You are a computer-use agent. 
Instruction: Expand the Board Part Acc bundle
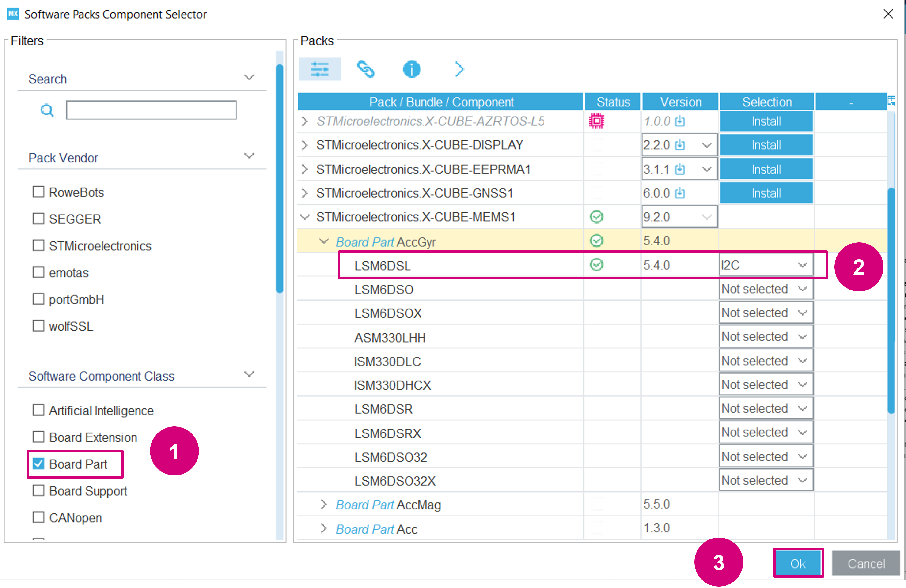(x=324, y=528)
